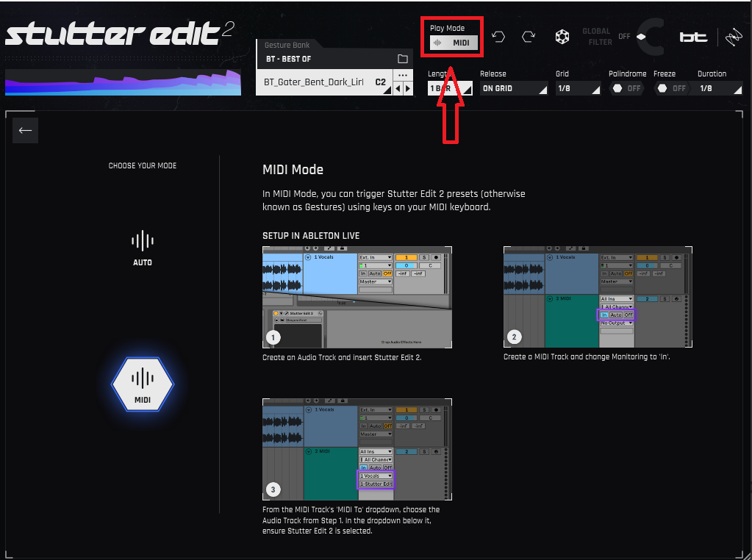Open gesture options ellipsis menu

pos(402,75)
